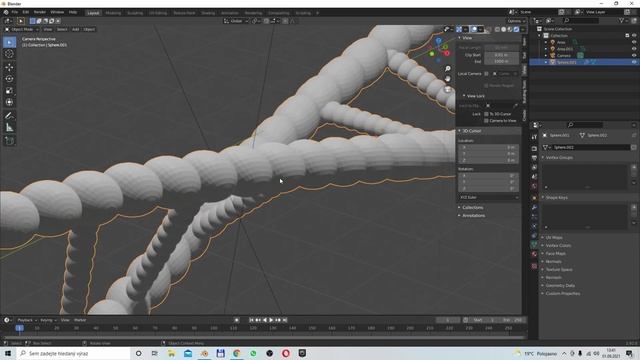
Task: Click the viewport pan hand icon
Action: [448, 79]
